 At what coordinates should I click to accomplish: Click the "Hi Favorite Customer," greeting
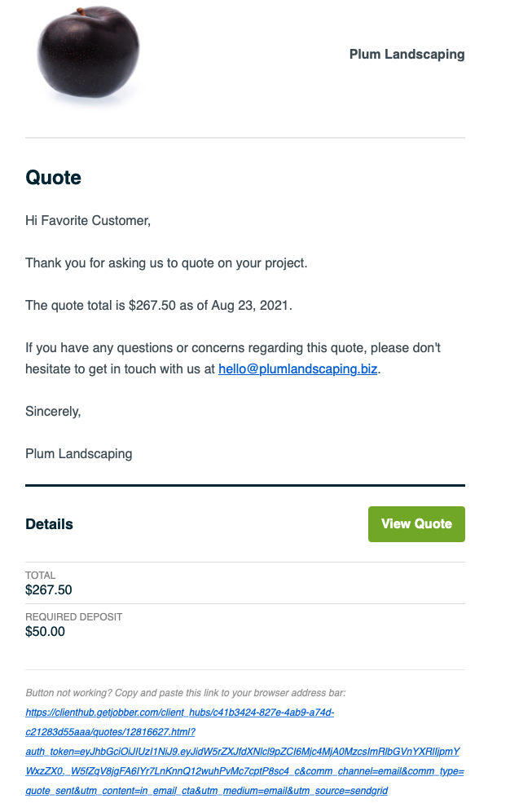(88, 220)
